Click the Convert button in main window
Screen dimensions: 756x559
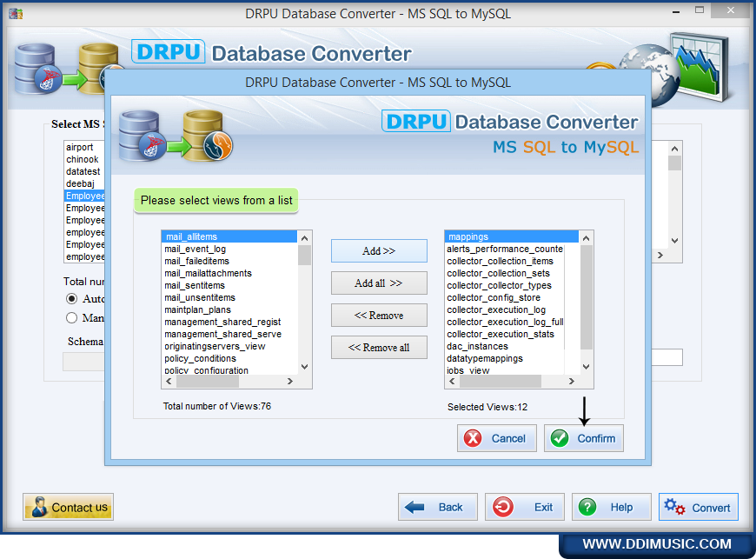pos(698,507)
